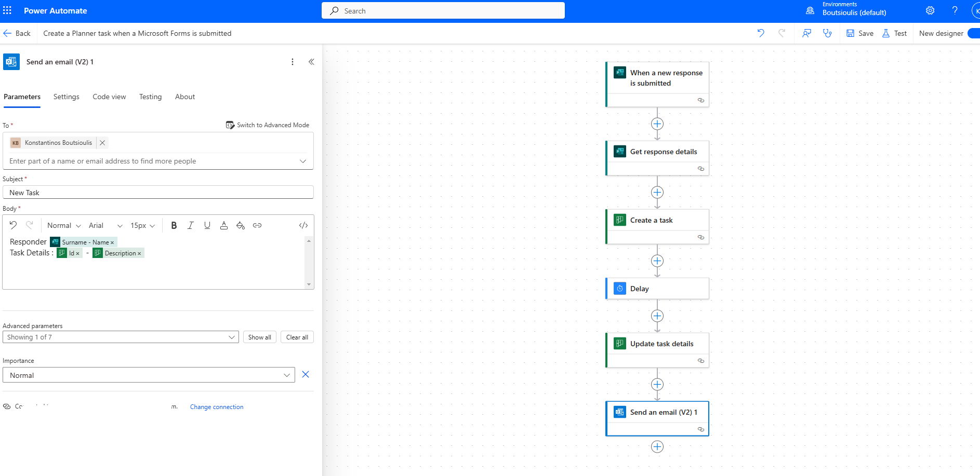
Task: Add step after Delay action
Action: coord(657,316)
